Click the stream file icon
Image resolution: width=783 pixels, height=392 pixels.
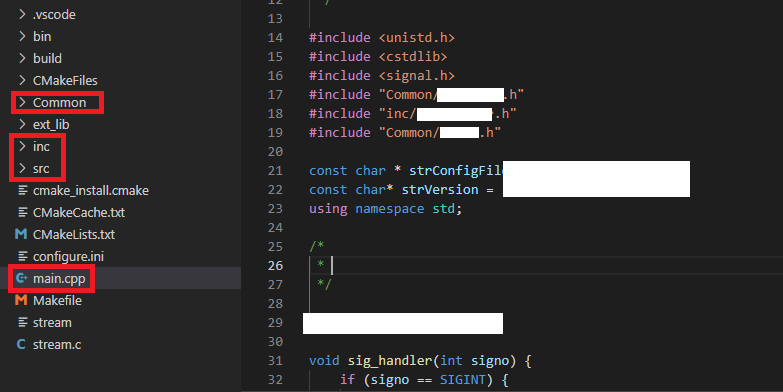pyautogui.click(x=22, y=322)
